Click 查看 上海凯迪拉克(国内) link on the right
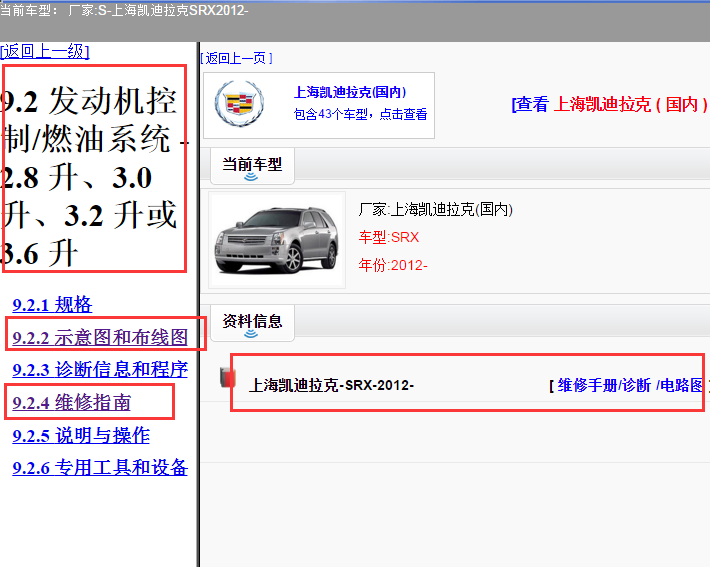 coord(609,105)
